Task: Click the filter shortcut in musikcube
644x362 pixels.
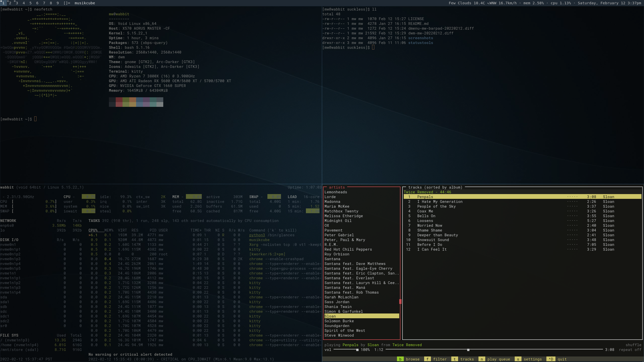Action: click(x=436, y=359)
